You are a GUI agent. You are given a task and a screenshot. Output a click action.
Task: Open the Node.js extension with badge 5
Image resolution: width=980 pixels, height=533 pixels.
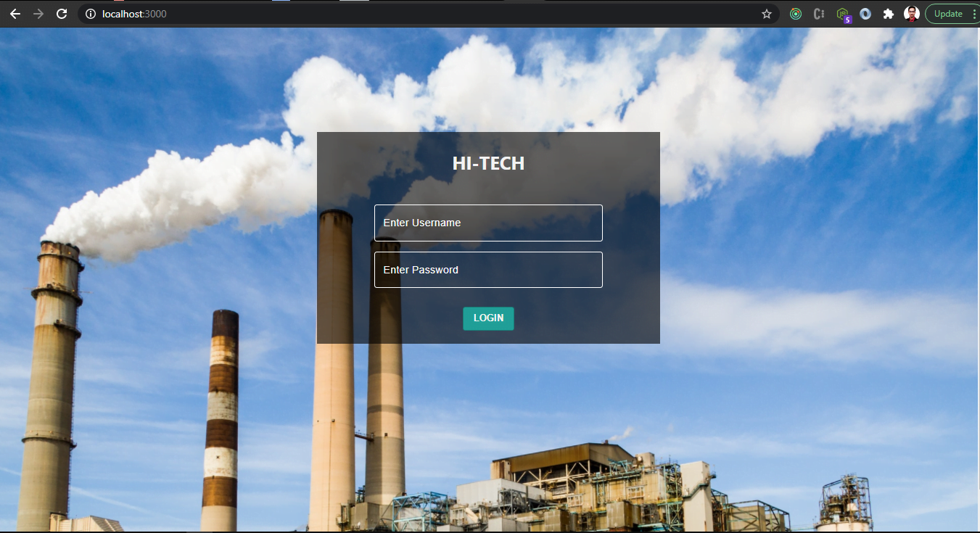tap(843, 15)
